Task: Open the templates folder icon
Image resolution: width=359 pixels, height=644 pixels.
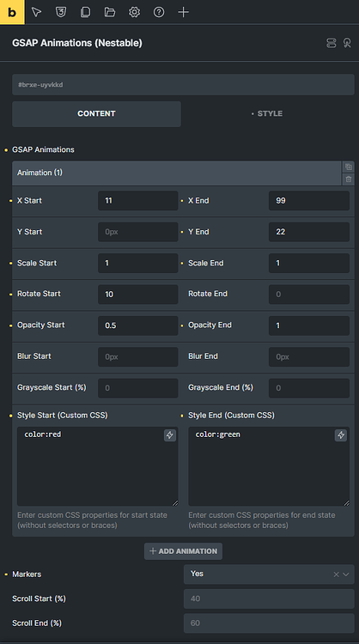Action: [x=110, y=12]
